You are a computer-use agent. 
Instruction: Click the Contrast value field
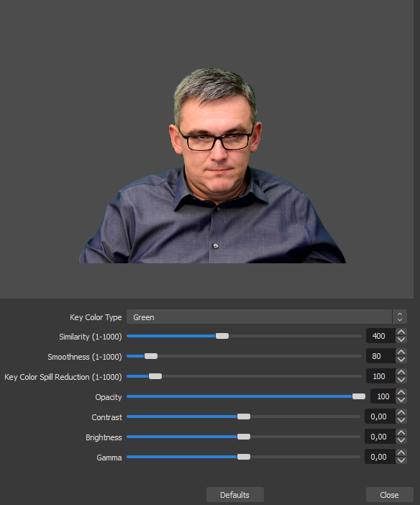coord(380,417)
